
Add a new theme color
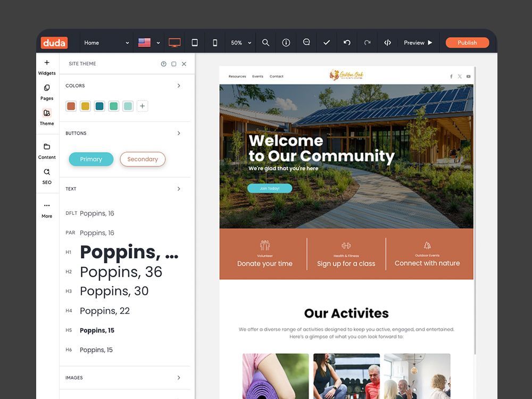coord(143,106)
